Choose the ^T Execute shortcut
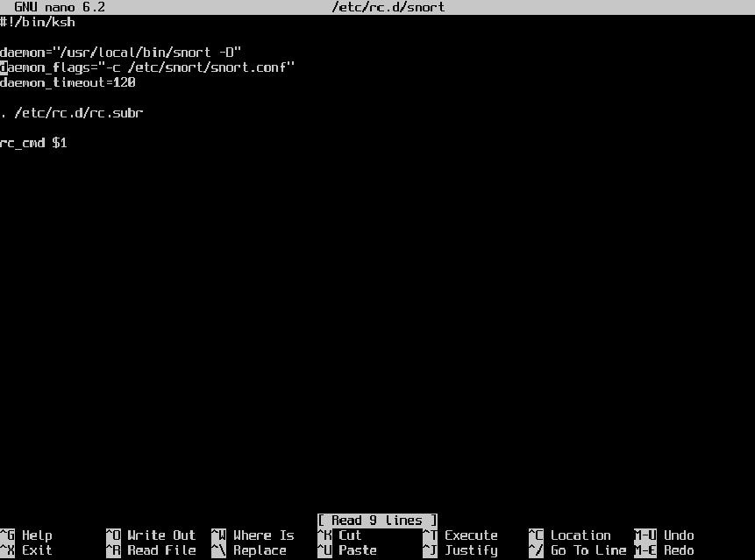Image resolution: width=755 pixels, height=560 pixels. coord(460,535)
